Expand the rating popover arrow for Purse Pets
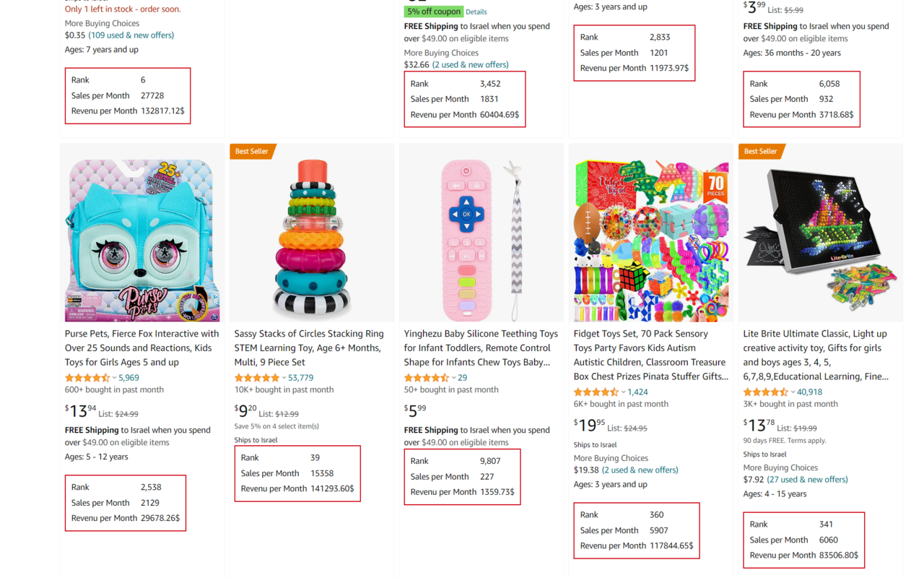The width and height of the screenshot is (924, 578). 114,378
